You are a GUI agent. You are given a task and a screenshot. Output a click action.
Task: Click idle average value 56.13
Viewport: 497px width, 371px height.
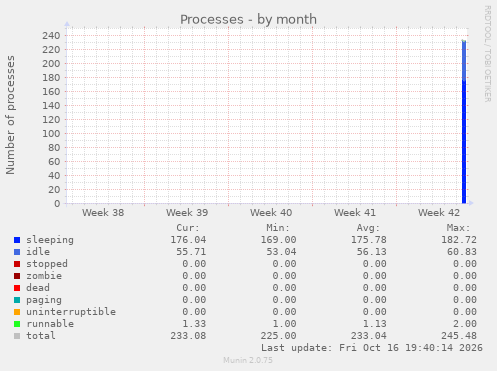[x=372, y=252]
